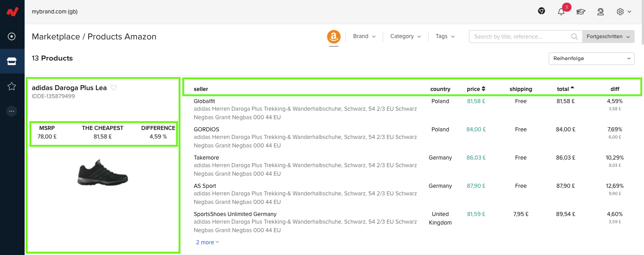Viewport: 644px width, 255px height.
Task: Expand the Category filter dropdown
Action: tap(405, 36)
